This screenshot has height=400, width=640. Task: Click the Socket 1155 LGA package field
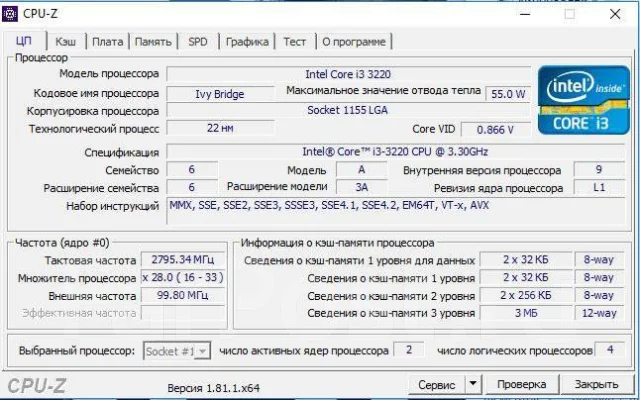348,110
